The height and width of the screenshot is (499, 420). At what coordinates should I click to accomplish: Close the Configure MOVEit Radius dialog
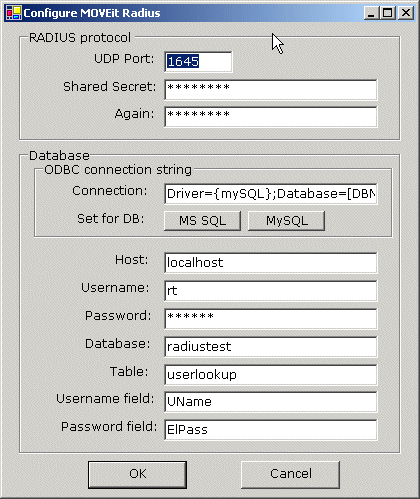(x=406, y=13)
